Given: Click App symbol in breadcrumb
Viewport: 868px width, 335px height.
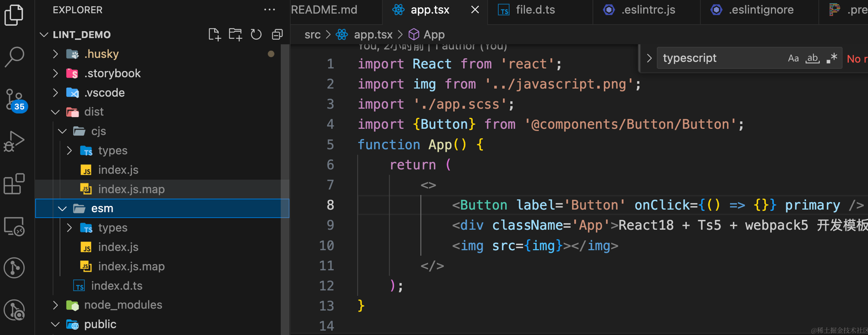Looking at the screenshot, I should click(434, 35).
